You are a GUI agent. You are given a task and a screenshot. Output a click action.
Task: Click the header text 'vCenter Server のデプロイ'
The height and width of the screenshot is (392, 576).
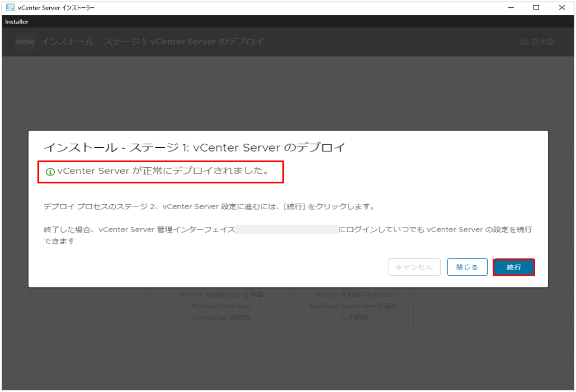(x=207, y=41)
